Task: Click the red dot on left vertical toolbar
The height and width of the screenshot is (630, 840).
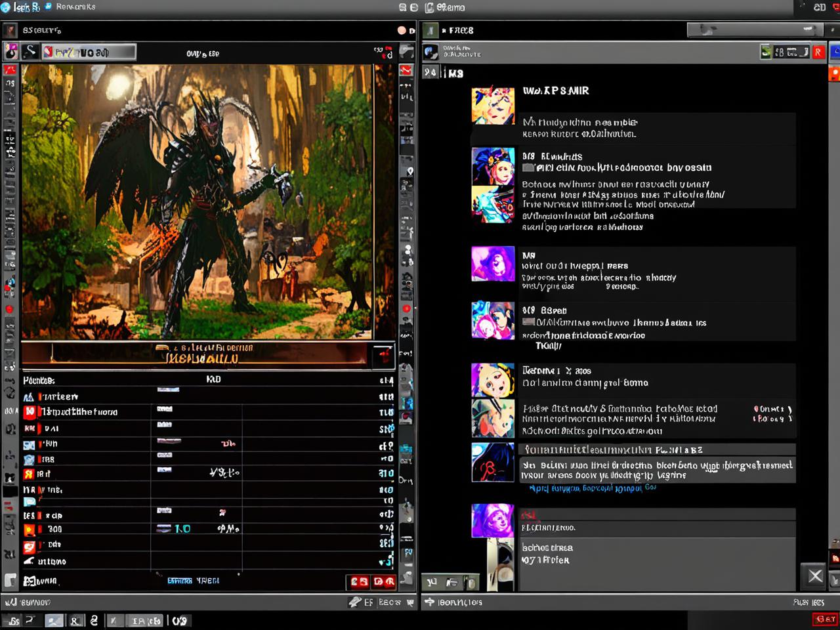Action: (10, 309)
